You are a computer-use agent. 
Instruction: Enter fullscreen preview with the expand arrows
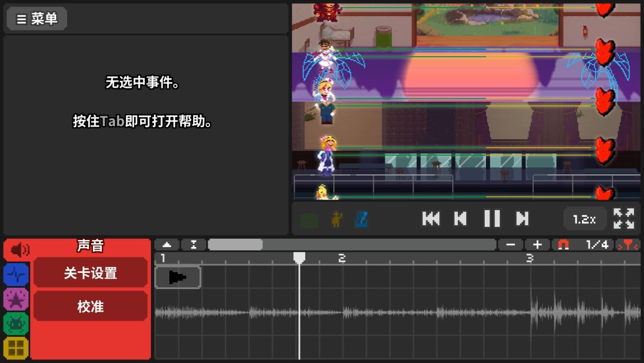(624, 219)
